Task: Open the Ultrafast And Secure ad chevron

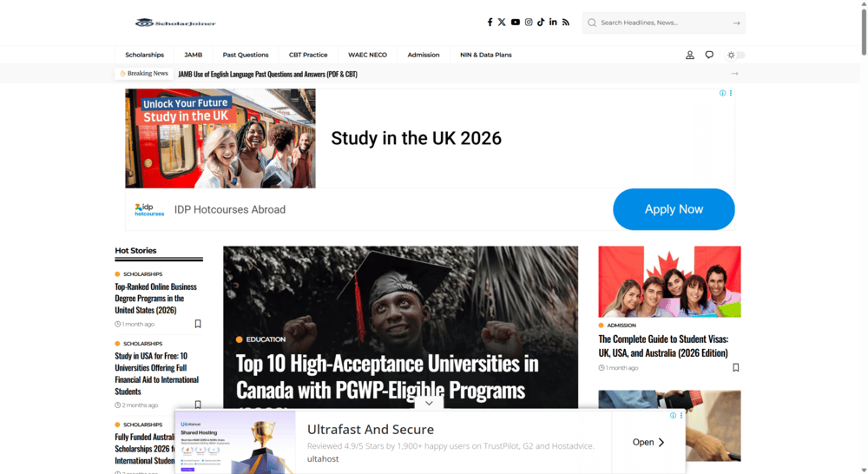Action: click(648, 442)
